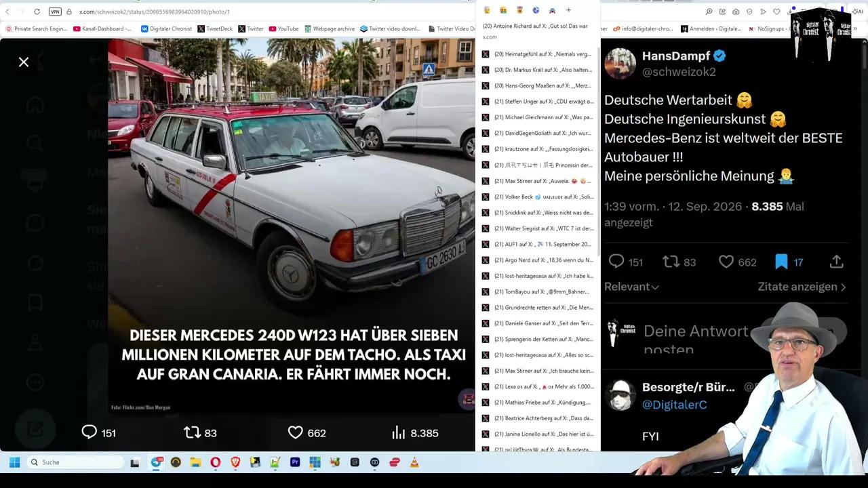This screenshot has width=868, height=488.
Task: Click the reply icon under the photo
Action: coord(89,432)
